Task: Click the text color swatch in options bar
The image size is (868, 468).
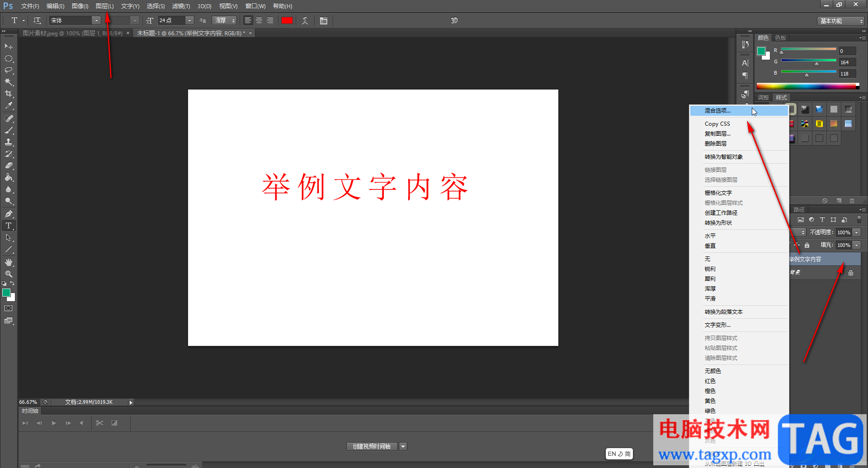Action: (287, 20)
